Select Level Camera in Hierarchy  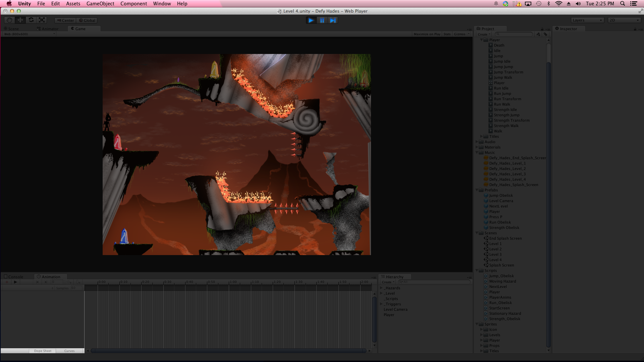tap(395, 309)
